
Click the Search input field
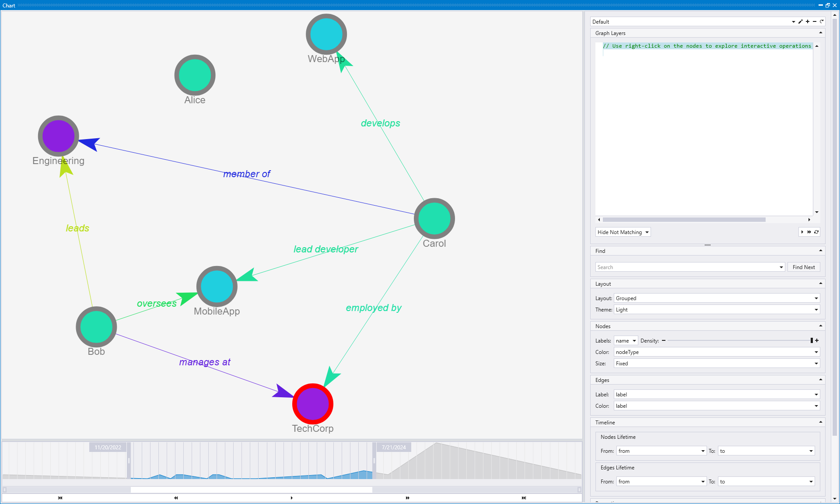tap(687, 267)
